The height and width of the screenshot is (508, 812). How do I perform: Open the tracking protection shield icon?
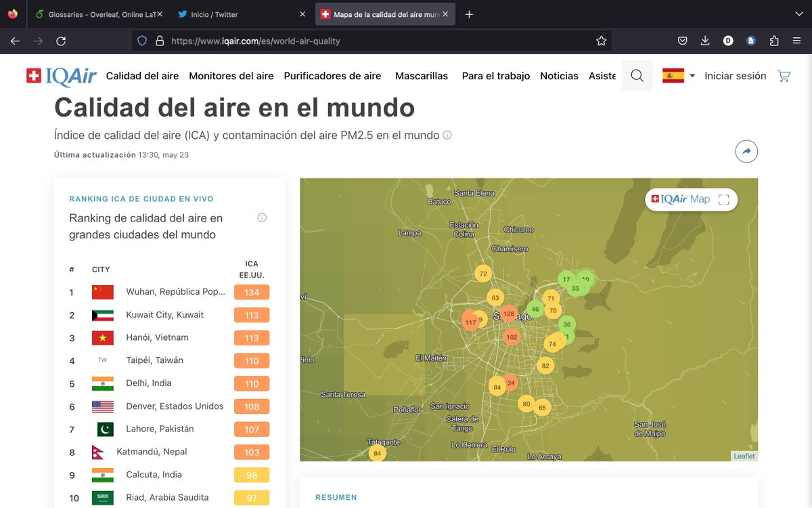tap(142, 41)
